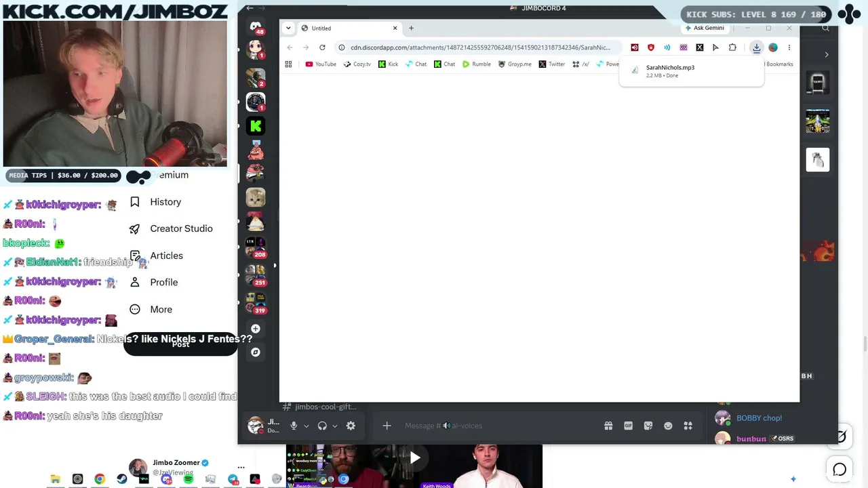Open Chrome extensions puzzle icon
Screen dimensions: 868x488
732,47
